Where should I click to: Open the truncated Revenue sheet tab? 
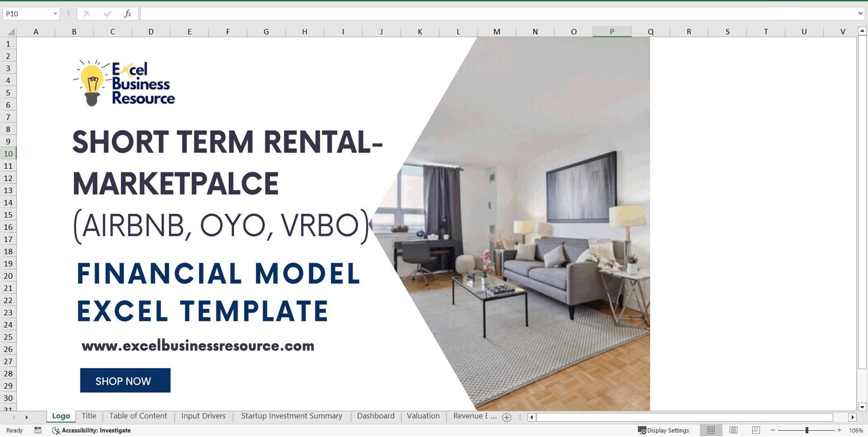[x=474, y=416]
